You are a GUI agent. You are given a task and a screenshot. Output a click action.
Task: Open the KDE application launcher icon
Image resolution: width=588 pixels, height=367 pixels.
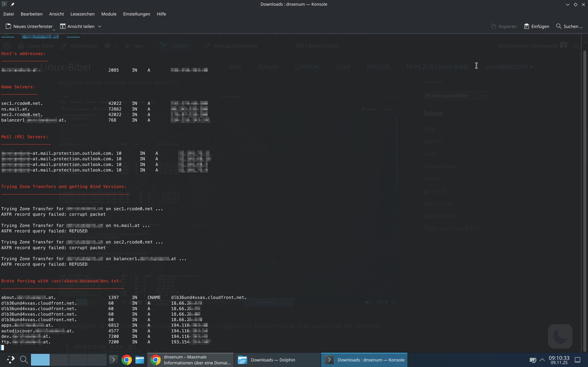[x=10, y=359]
